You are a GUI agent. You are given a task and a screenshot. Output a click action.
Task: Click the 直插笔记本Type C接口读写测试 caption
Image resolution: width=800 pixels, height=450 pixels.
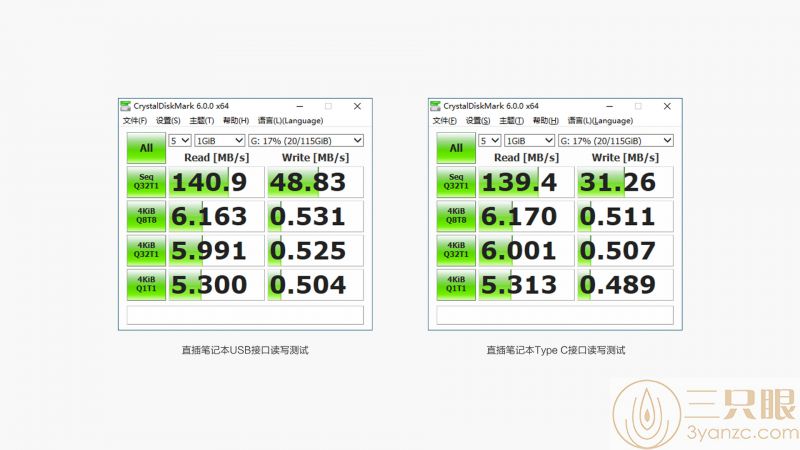[556, 350]
